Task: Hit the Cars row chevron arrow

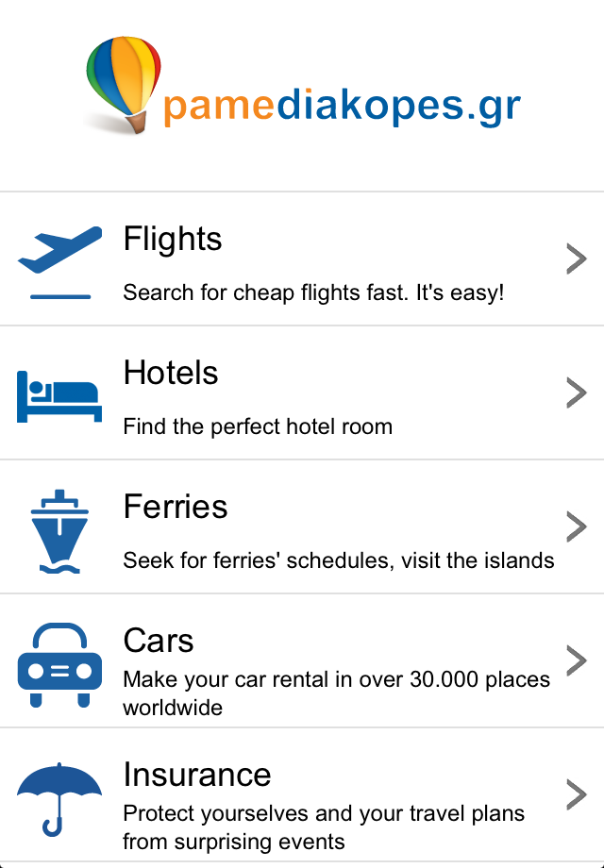Action: coord(577,661)
